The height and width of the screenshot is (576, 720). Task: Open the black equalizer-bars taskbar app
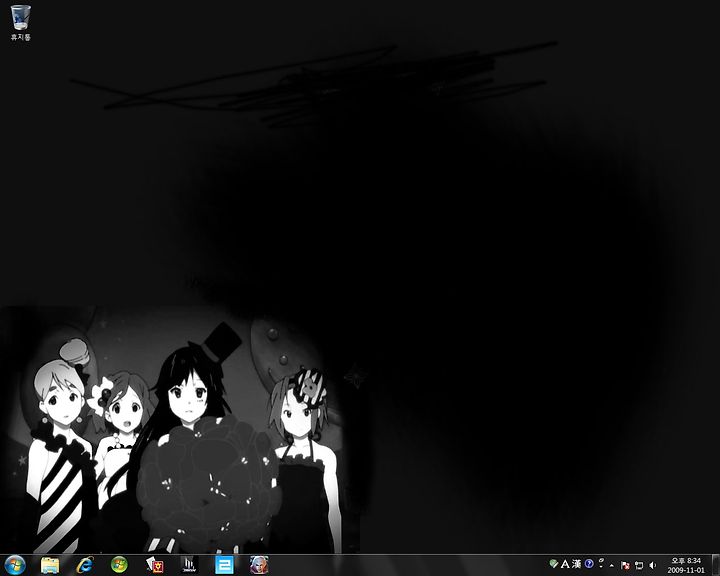point(190,565)
